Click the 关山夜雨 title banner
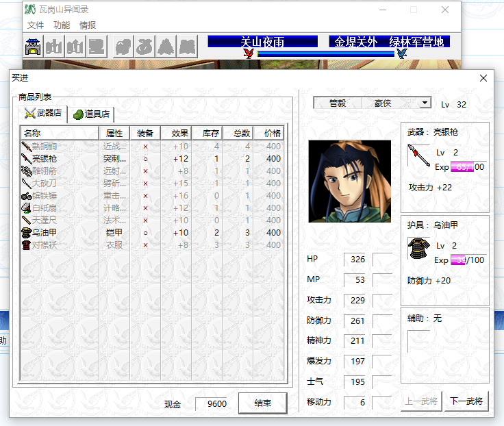Image resolution: width=504 pixels, height=426 pixels. pyautogui.click(x=262, y=42)
